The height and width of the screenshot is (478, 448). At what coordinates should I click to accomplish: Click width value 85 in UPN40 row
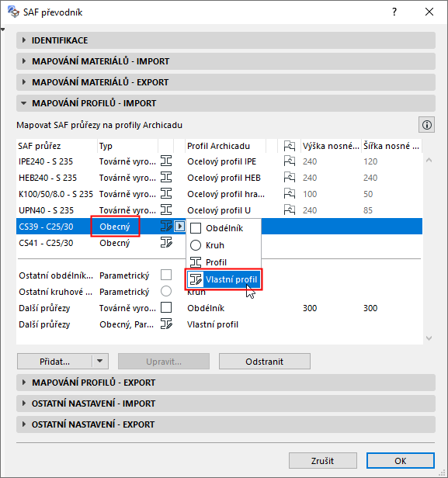coord(368,210)
